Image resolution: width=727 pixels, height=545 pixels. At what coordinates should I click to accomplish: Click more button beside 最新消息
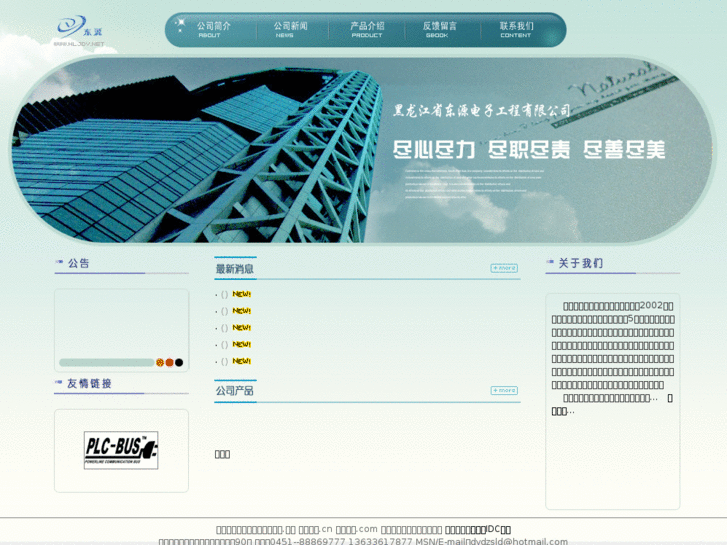[504, 268]
